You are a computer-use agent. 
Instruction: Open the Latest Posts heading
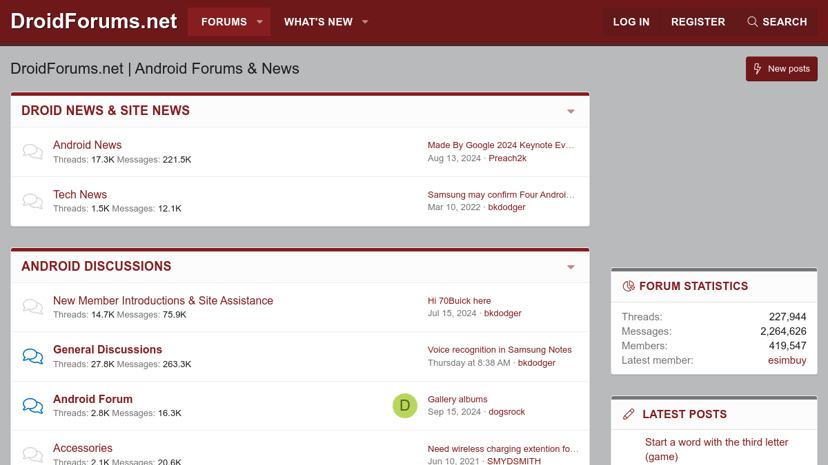684,414
